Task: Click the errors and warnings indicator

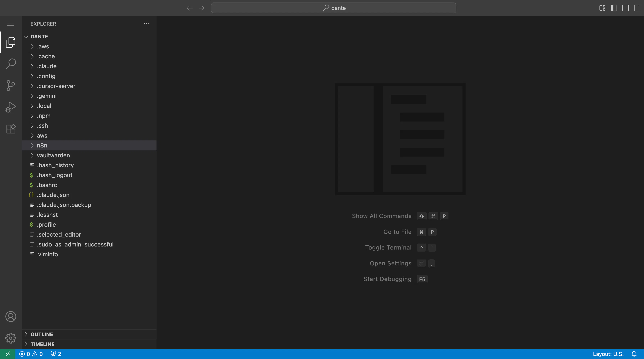Action: [31, 354]
